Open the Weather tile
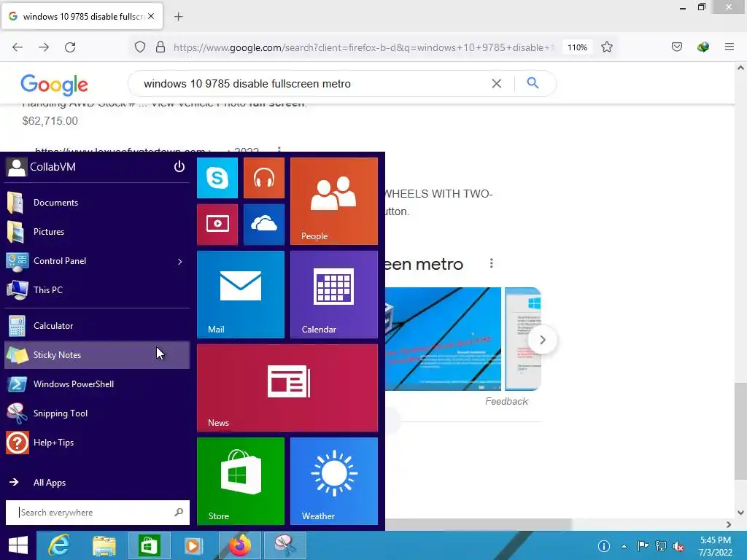The height and width of the screenshot is (560, 747). [334, 481]
